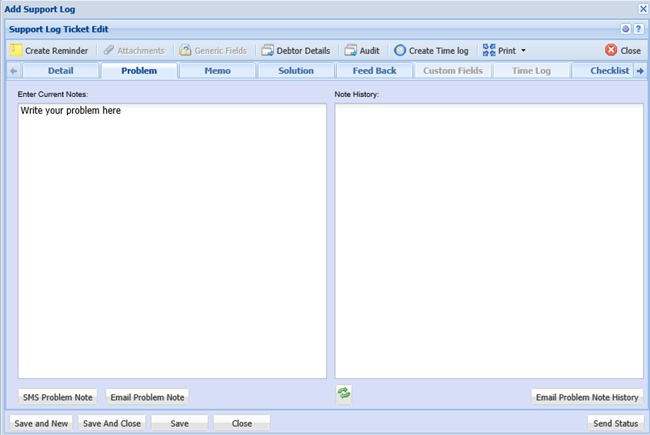Click the Create Reminder toolbar icon

pyautogui.click(x=16, y=50)
